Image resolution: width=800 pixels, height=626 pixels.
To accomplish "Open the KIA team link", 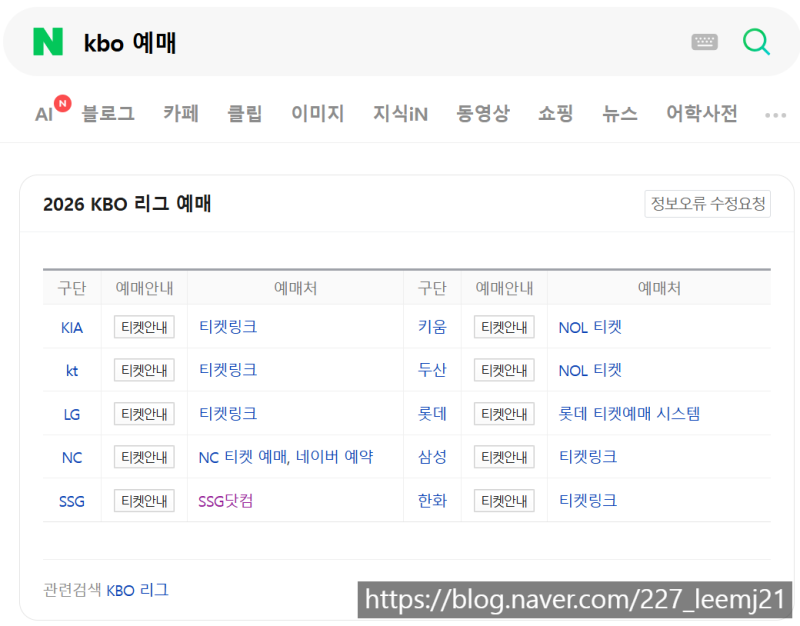I will coord(71,327).
